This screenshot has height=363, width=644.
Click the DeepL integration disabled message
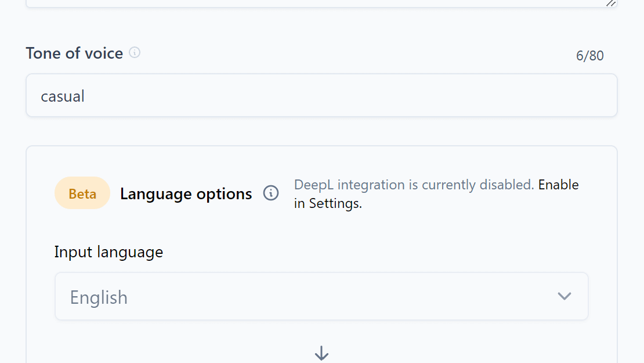(x=414, y=185)
